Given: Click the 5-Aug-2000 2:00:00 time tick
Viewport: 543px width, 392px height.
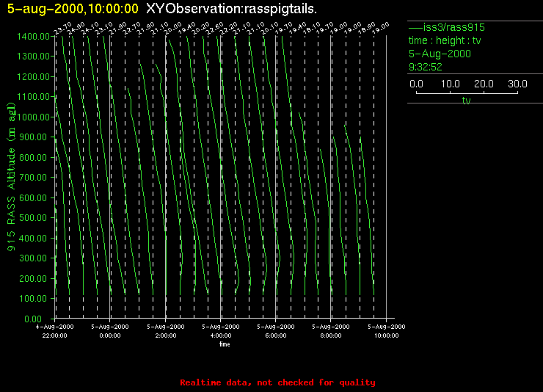Looking at the screenshot, I should coord(166,330).
